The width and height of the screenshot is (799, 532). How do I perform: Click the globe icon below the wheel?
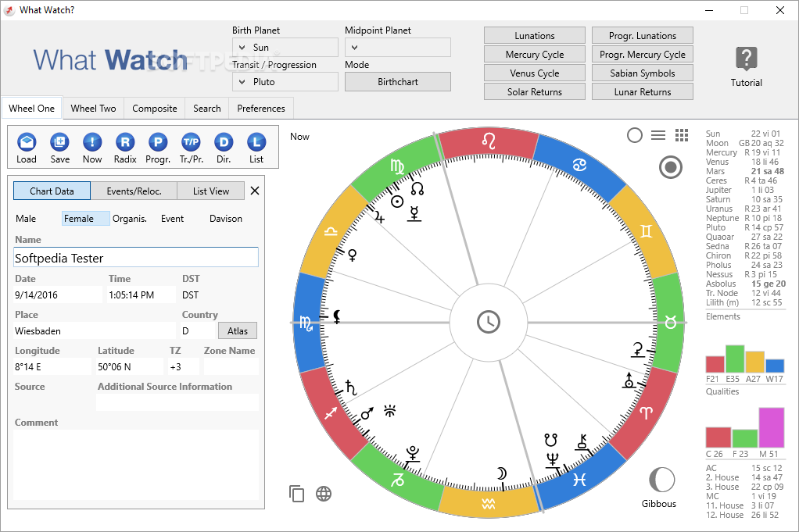(x=324, y=493)
